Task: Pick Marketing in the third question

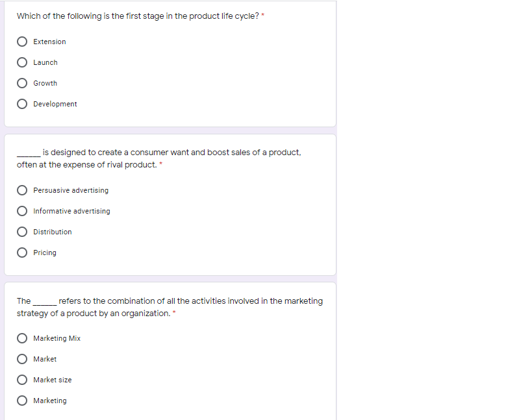Action: 21,400
